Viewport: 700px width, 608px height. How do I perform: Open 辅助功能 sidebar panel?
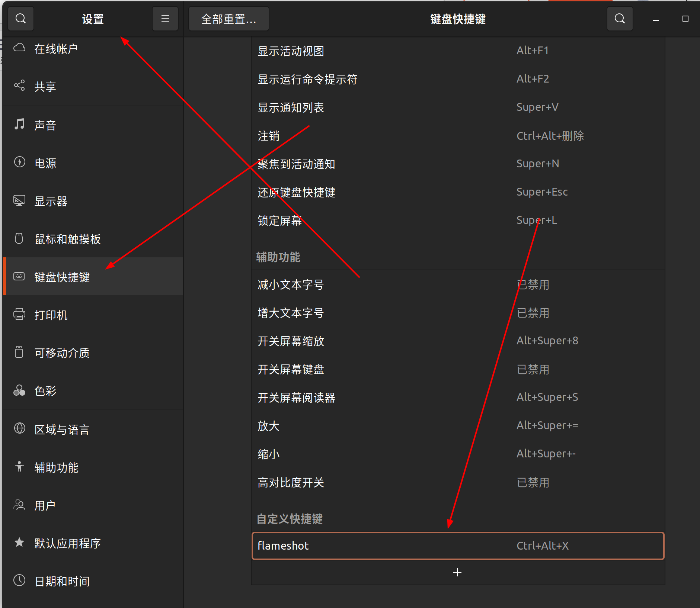(93, 467)
